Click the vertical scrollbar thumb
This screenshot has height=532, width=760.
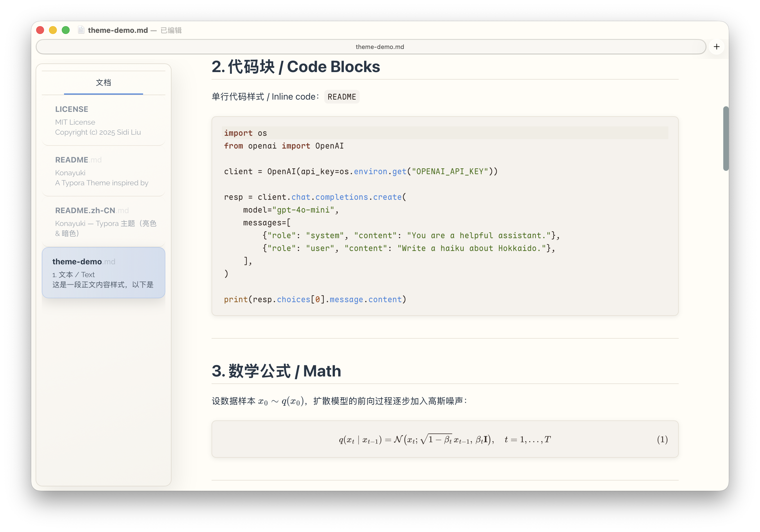click(x=725, y=138)
